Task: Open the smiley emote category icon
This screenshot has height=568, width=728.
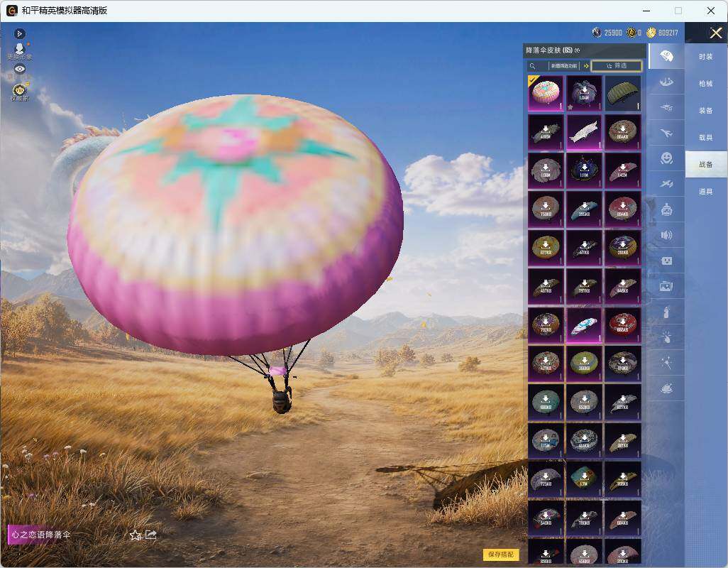Action: (x=666, y=158)
